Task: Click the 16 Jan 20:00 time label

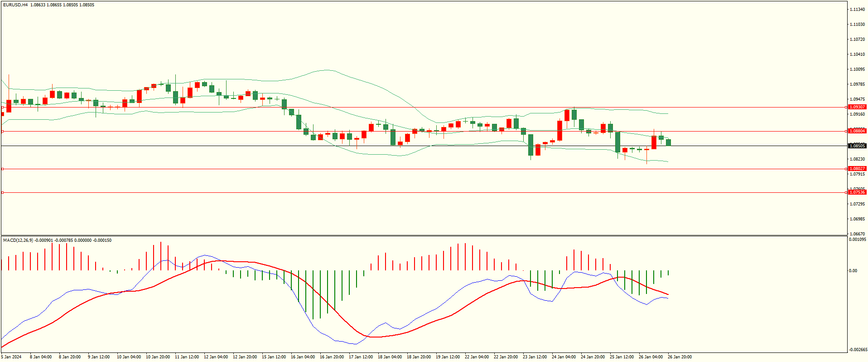Action: (332, 357)
